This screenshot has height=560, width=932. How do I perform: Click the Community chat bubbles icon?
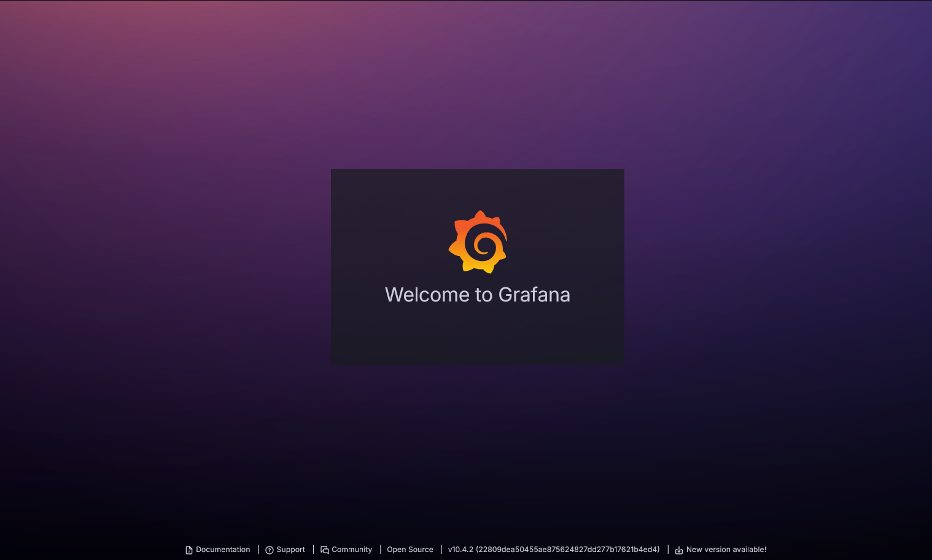click(x=325, y=550)
